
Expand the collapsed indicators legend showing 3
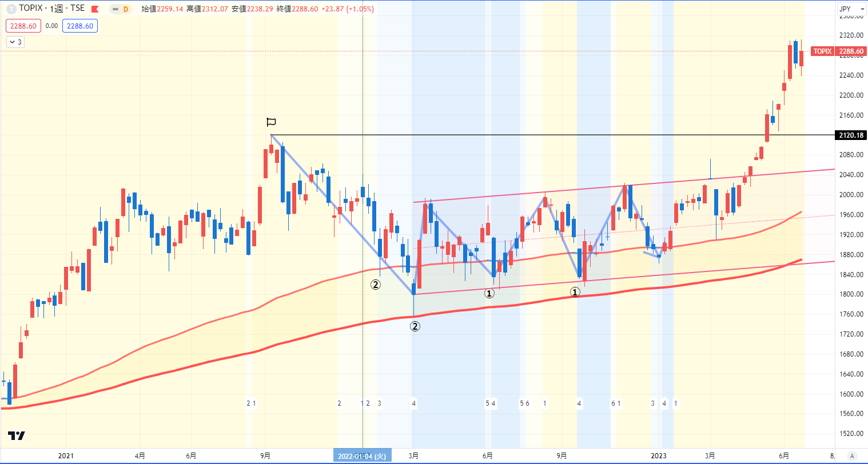click(x=15, y=42)
